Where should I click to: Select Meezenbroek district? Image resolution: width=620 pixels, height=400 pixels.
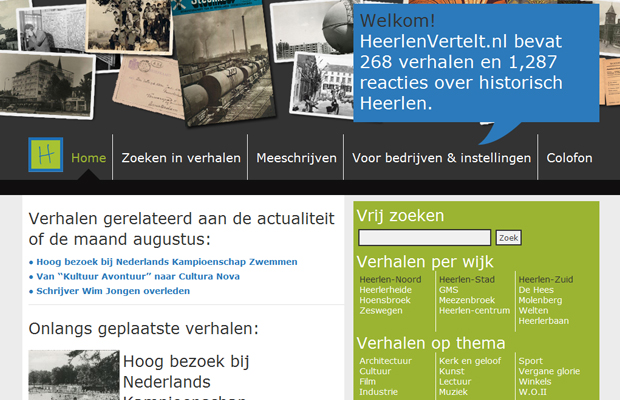pos(467,300)
